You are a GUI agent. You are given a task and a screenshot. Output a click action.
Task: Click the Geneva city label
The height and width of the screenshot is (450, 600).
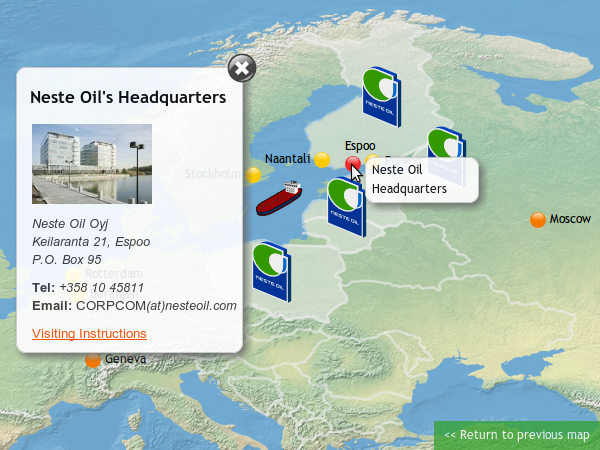(x=125, y=359)
